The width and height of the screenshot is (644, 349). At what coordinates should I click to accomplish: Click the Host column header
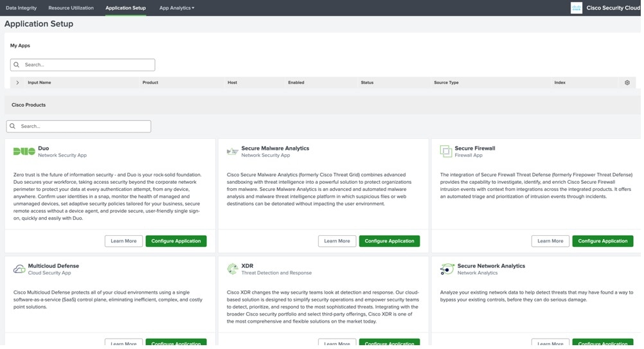pos(232,82)
